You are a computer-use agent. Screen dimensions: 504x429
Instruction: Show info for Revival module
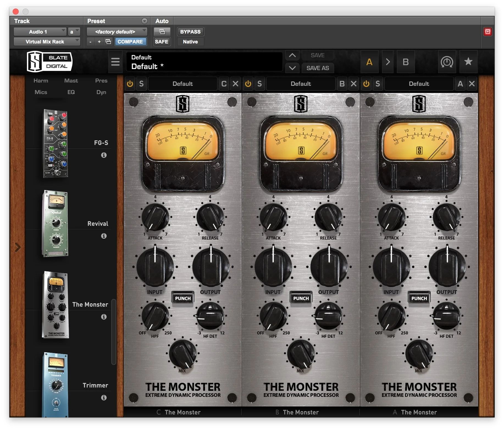tap(104, 236)
